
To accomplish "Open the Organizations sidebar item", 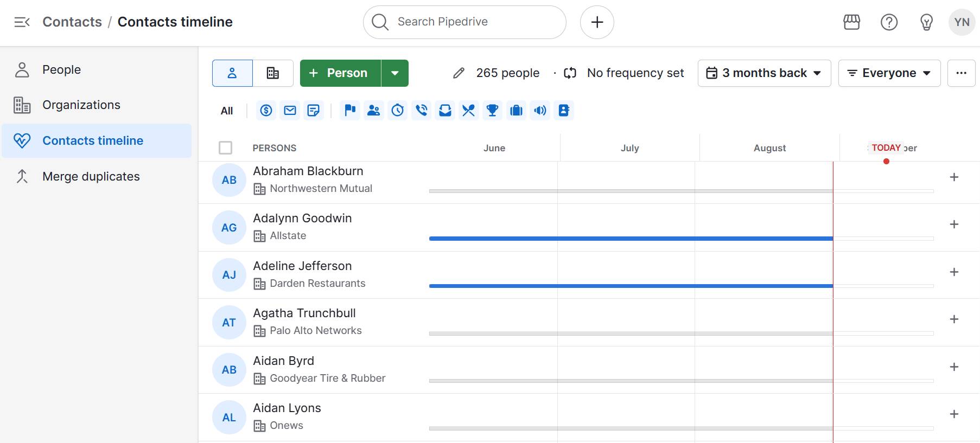I will 97,105.
